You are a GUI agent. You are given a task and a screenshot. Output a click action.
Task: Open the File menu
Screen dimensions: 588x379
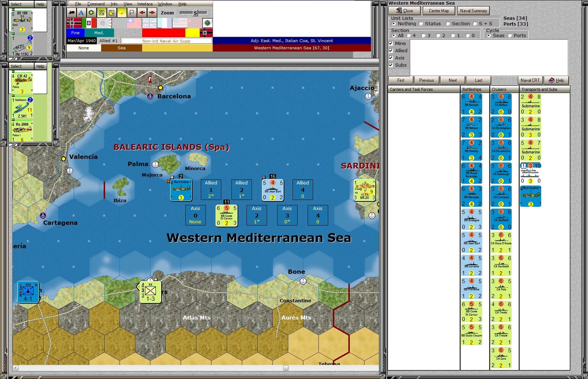coord(78,4)
